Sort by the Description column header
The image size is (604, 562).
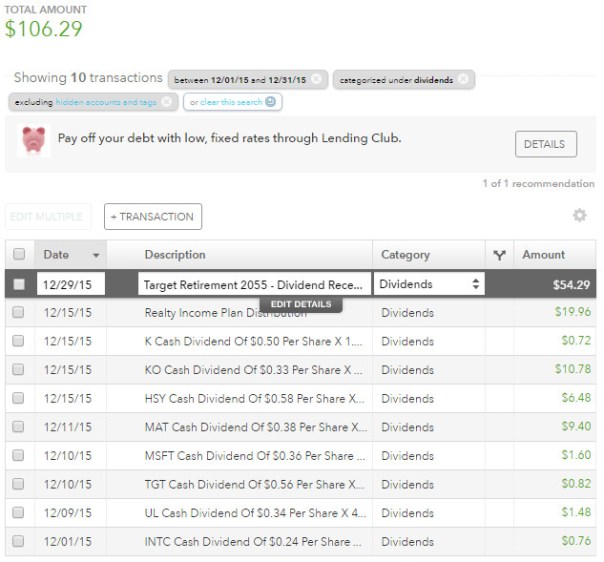[174, 255]
